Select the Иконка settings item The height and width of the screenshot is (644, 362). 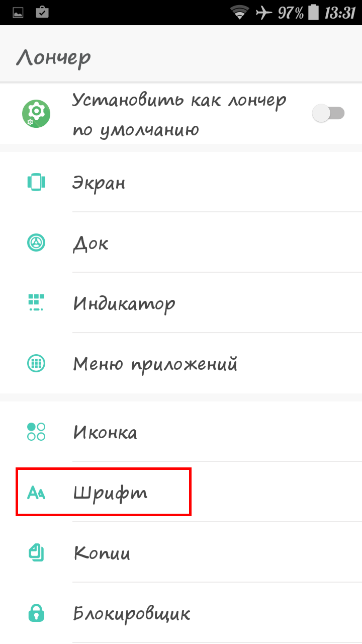click(x=181, y=432)
